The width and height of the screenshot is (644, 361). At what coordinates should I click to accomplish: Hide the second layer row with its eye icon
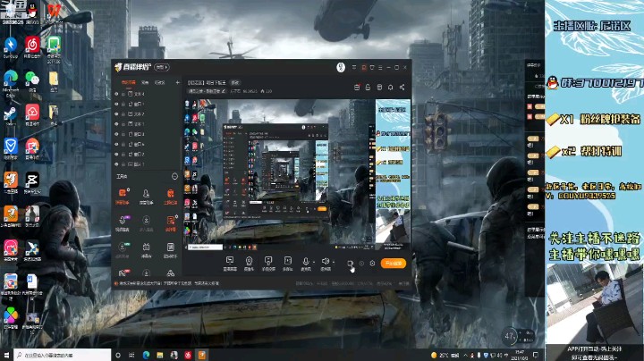(x=116, y=104)
